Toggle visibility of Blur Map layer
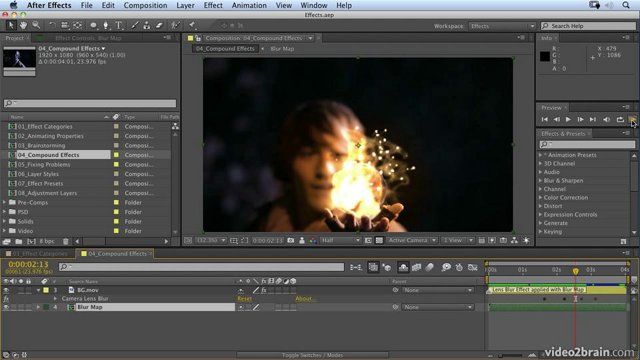Viewport: 640px width, 360px height. click(6, 307)
